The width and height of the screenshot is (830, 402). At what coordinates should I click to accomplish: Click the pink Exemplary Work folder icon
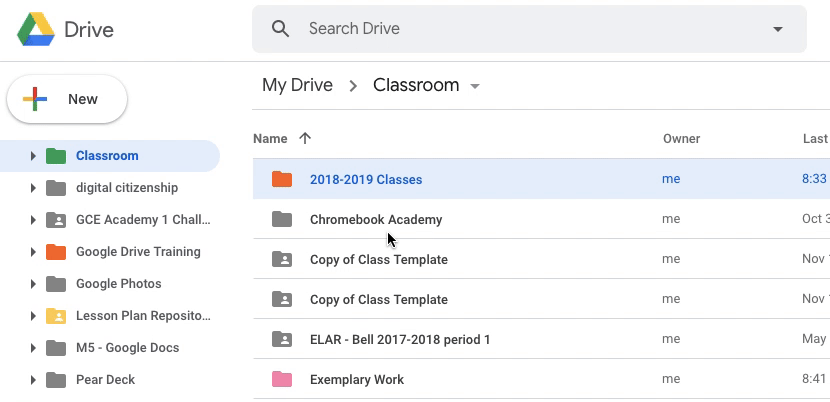pos(282,379)
